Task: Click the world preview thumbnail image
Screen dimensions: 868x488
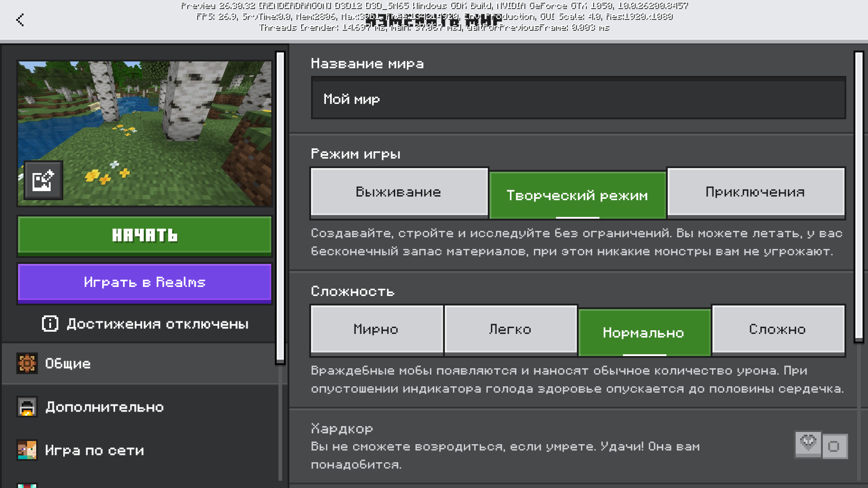Action: pos(145,133)
